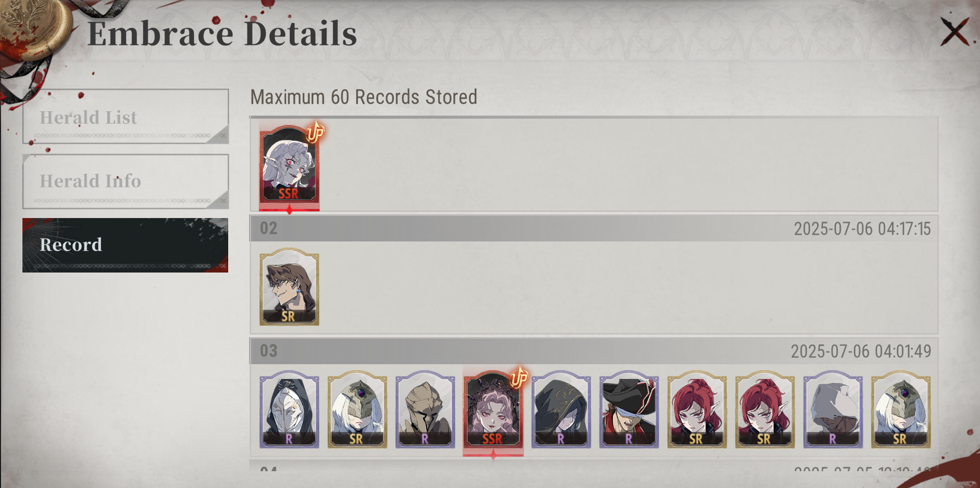Select the hooded masked R herald, first in record 03
The image size is (980, 488).
(x=289, y=410)
